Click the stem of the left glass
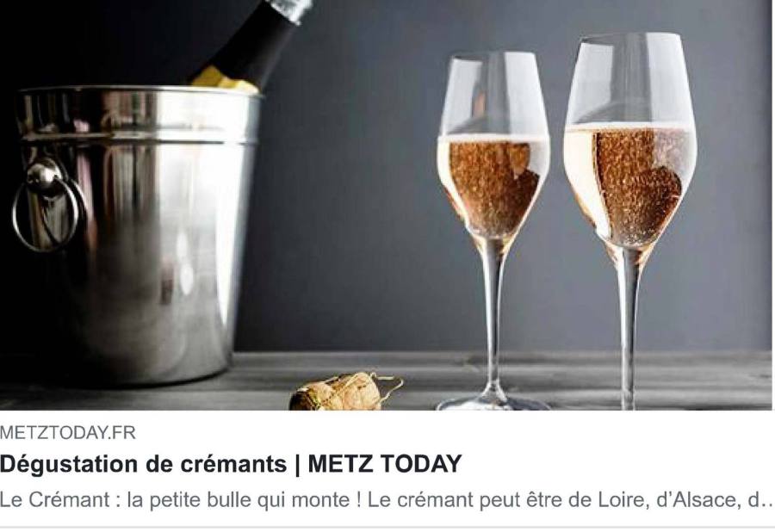 (x=493, y=316)
